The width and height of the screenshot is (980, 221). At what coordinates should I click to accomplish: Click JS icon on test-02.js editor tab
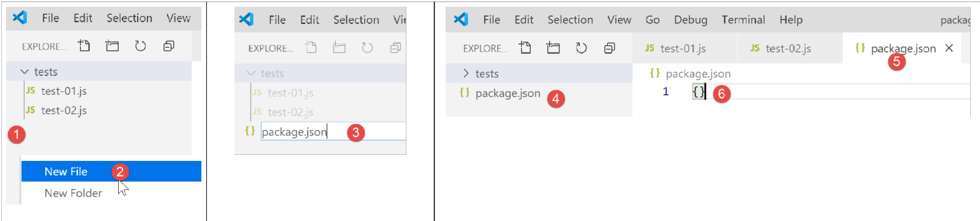tap(755, 48)
